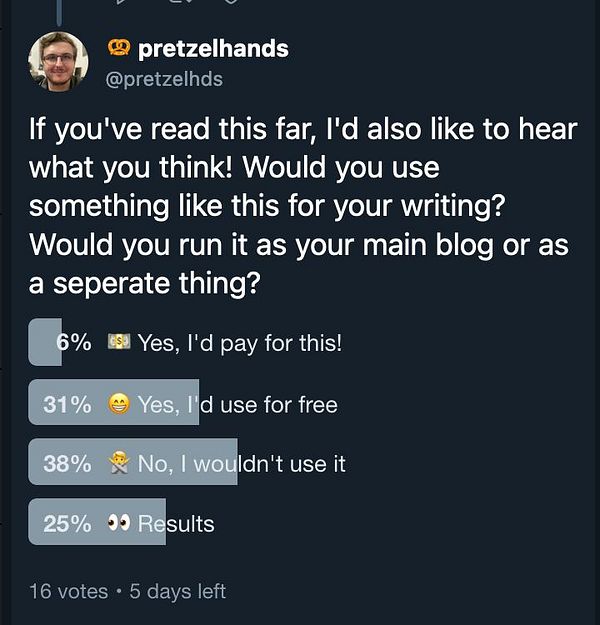
Task: Click the "5 days left" poll timer
Action: 178,591
